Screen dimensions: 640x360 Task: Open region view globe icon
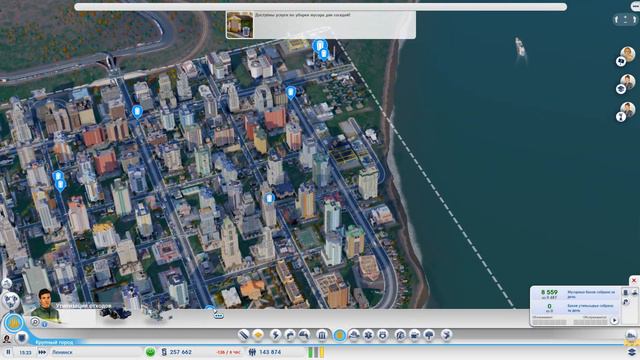11,300
